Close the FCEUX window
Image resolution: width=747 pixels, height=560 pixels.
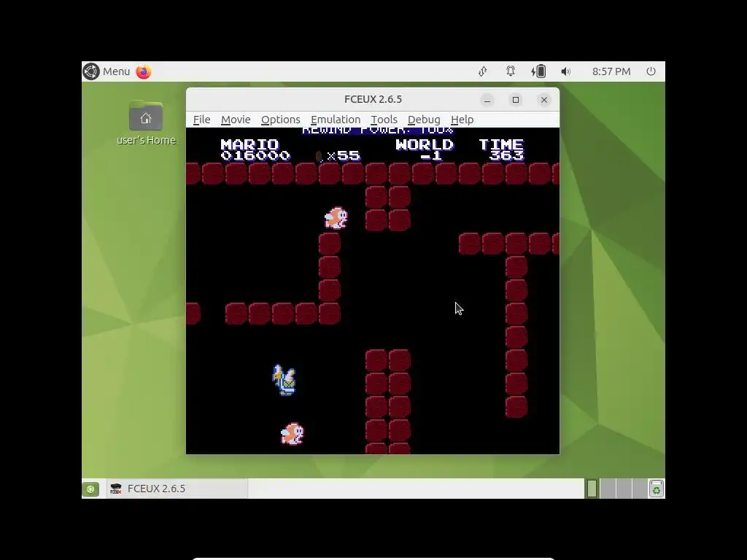pyautogui.click(x=544, y=100)
